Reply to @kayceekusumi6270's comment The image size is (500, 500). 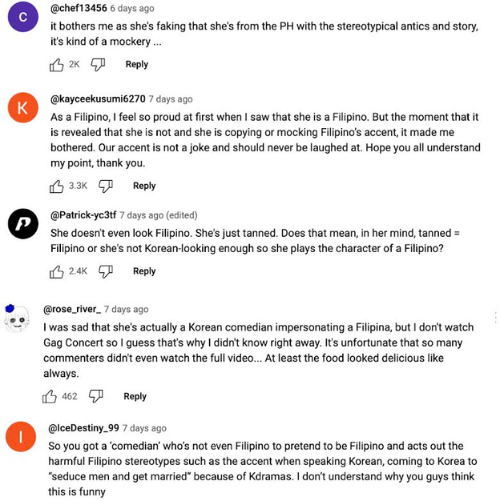pyautogui.click(x=144, y=186)
